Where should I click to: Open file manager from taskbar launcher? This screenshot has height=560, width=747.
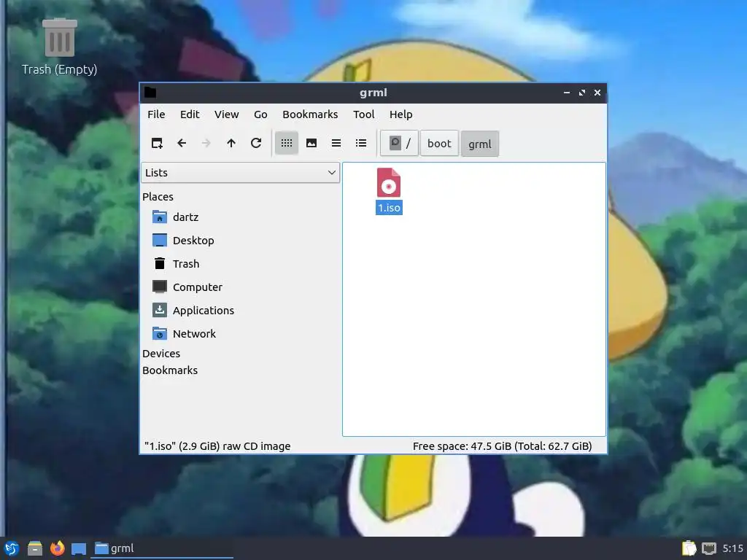point(35,548)
